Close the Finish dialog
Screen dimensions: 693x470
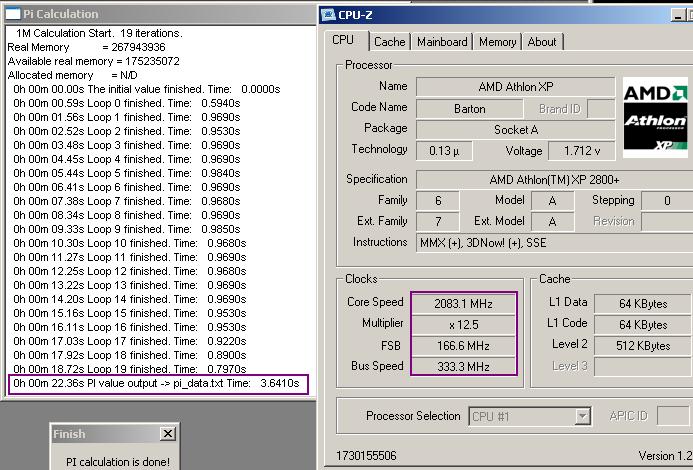pyautogui.click(x=168, y=433)
